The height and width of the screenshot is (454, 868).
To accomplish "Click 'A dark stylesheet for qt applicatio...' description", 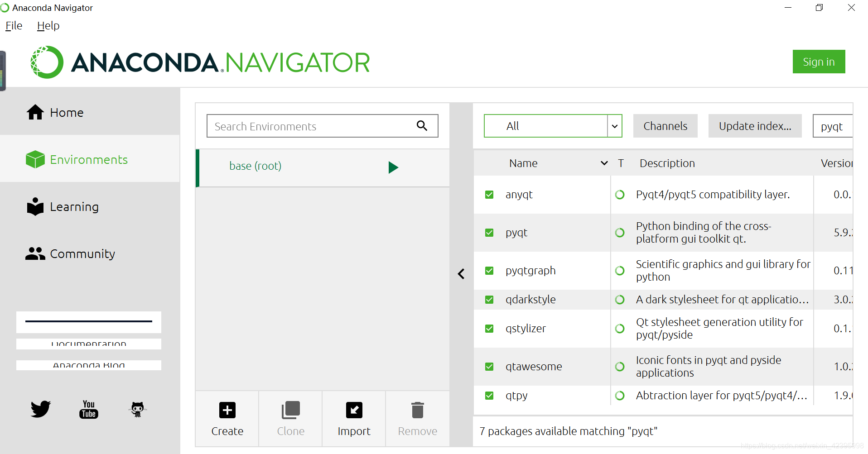I will coord(722,300).
